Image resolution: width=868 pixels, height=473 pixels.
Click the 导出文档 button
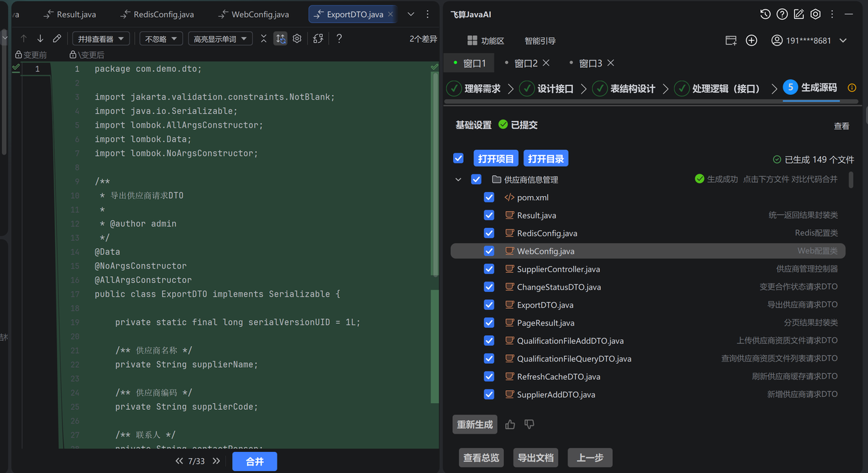tap(536, 458)
